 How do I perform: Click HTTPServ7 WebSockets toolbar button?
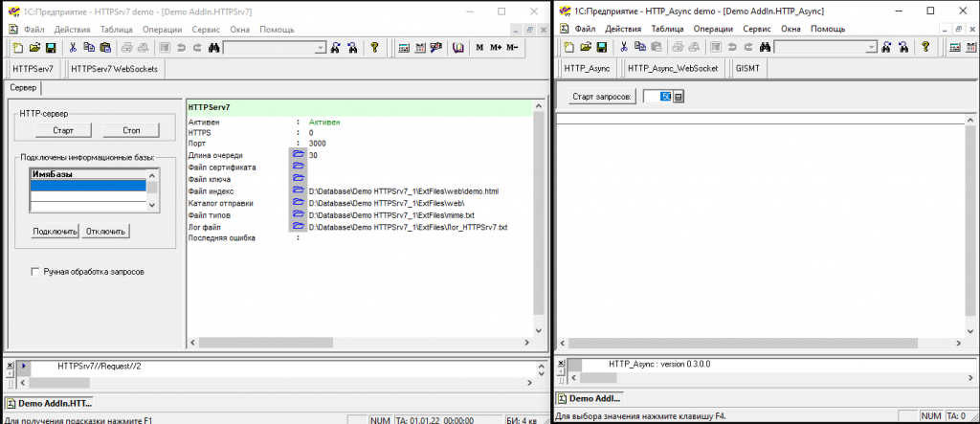[x=115, y=69]
